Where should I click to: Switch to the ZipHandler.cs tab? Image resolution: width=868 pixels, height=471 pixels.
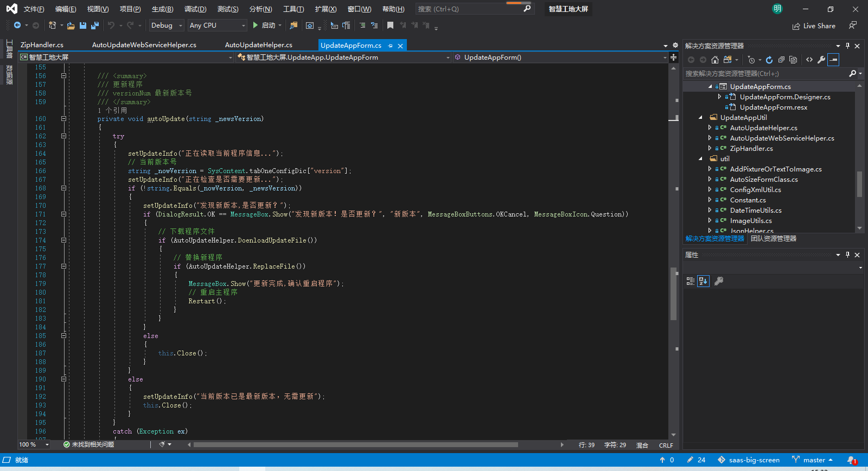coord(42,45)
